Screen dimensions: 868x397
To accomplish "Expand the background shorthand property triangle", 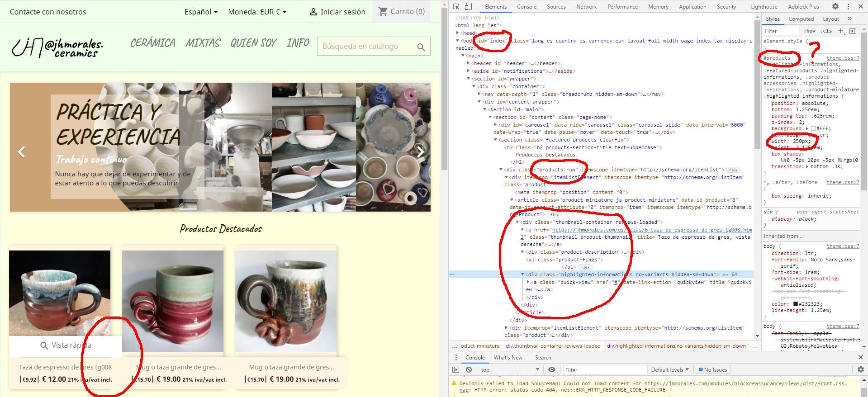I will click(x=808, y=129).
